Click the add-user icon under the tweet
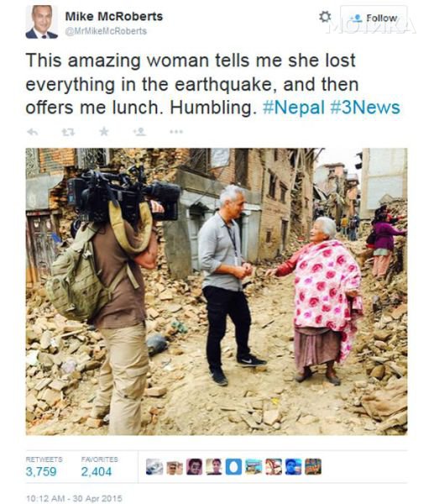Screen dimensions: 434x504 click(x=139, y=132)
